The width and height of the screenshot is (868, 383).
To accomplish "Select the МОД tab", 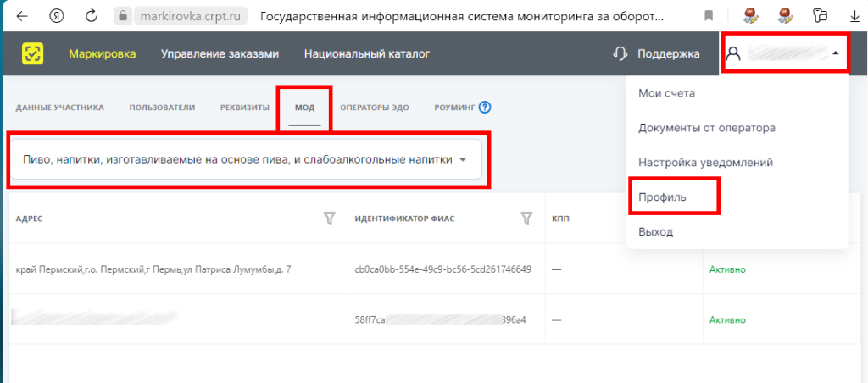I will tap(304, 108).
